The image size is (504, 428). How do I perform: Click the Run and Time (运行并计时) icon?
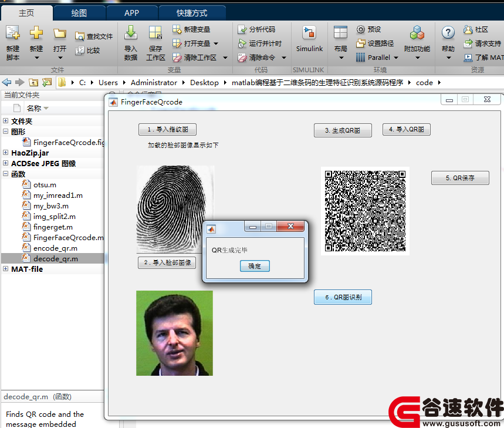[x=242, y=43]
